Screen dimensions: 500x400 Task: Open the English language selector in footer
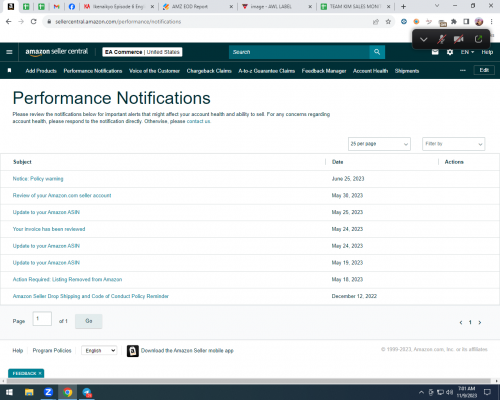coord(99,350)
